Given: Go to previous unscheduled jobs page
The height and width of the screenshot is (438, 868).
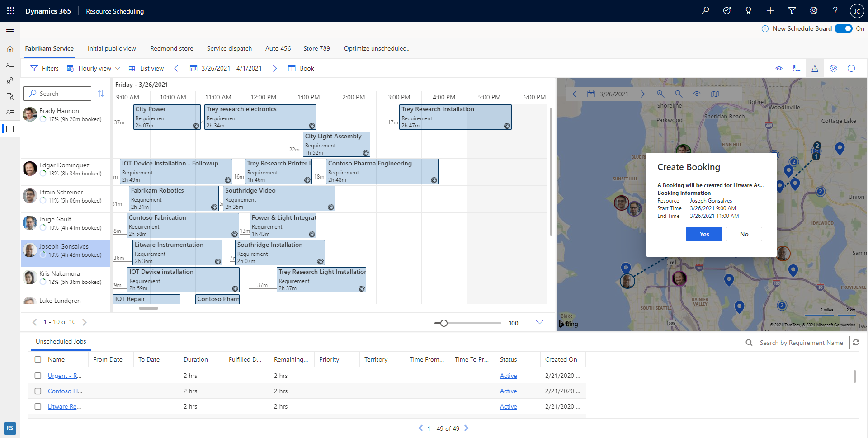Looking at the screenshot, I should [x=420, y=428].
